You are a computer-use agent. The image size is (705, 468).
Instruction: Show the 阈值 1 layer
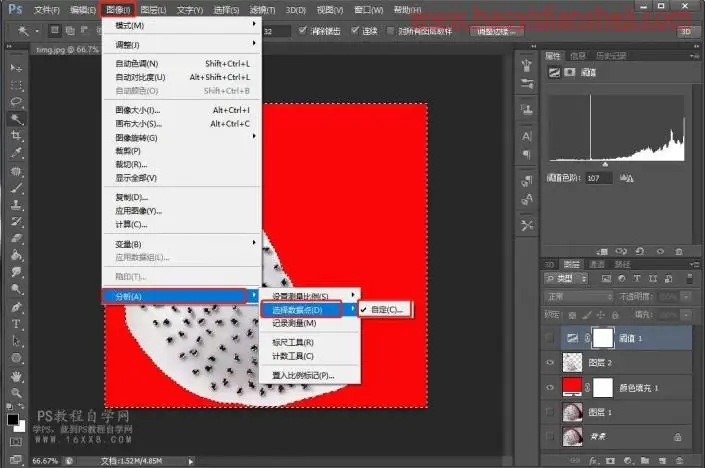(549, 338)
